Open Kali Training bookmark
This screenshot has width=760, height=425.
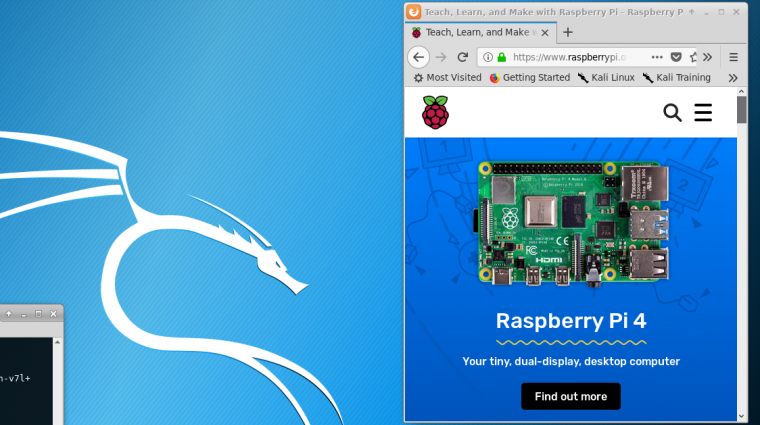point(677,78)
